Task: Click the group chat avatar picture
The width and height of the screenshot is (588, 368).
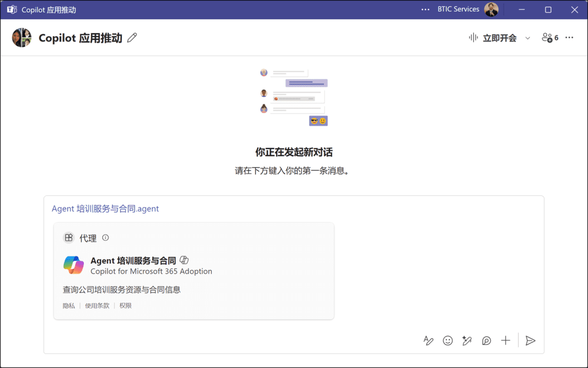Action: (x=22, y=38)
